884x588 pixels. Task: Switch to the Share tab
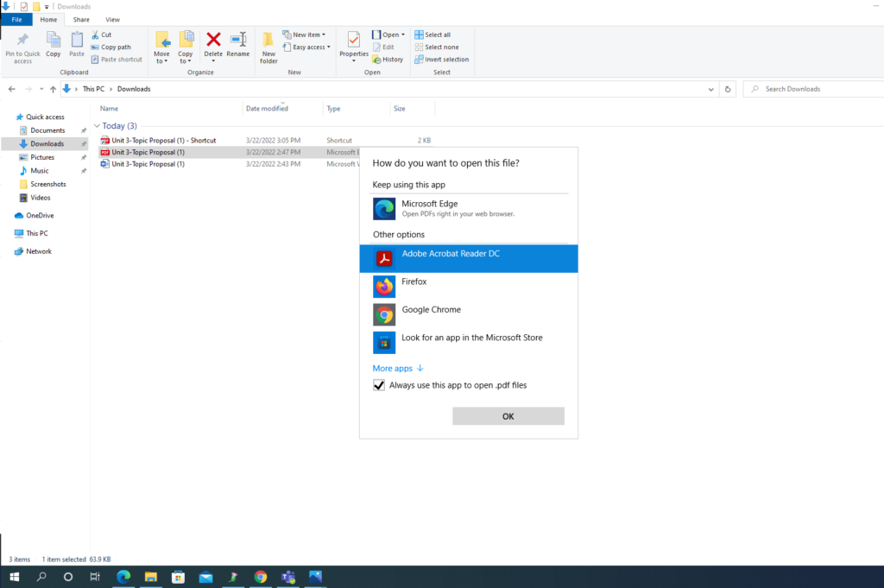pyautogui.click(x=81, y=20)
